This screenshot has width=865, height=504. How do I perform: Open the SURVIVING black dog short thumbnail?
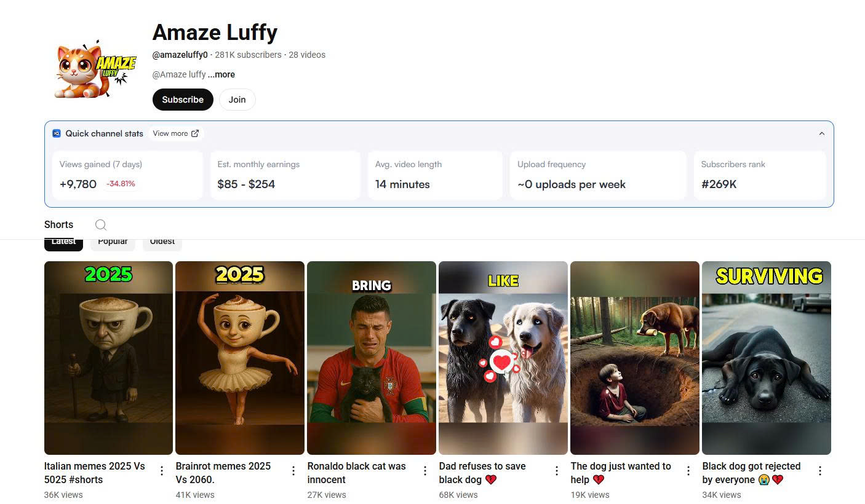pos(766,358)
